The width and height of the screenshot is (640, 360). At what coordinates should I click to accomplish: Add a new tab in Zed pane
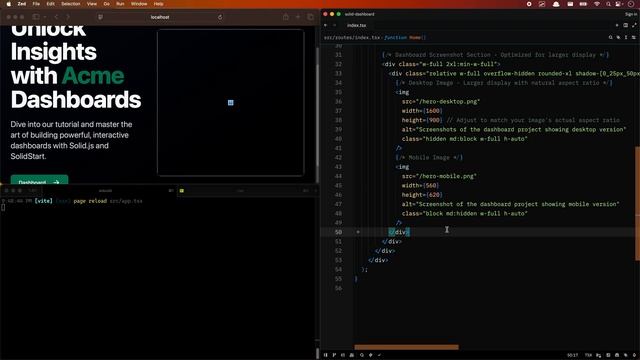(617, 25)
